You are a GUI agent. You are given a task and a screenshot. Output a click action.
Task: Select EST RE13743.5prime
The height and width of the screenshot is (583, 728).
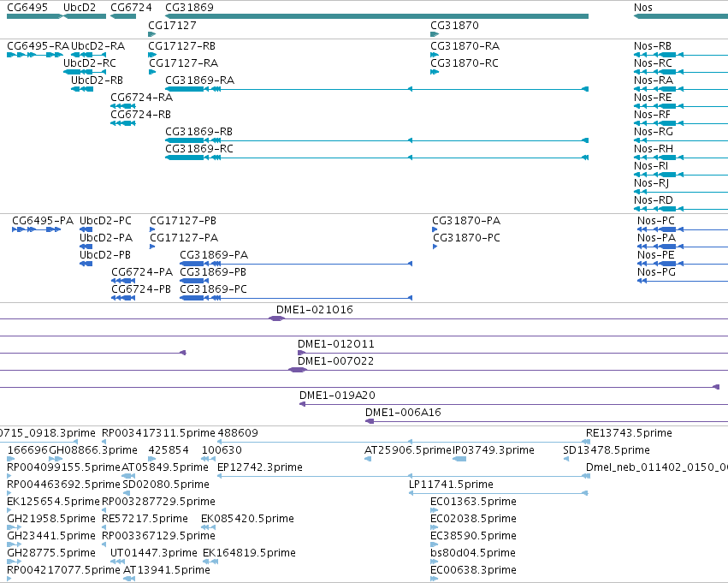[x=629, y=433]
